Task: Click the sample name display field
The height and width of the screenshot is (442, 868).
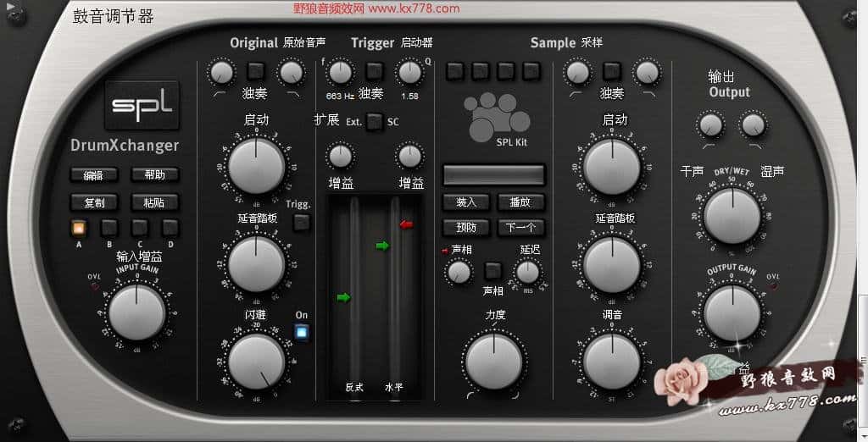Action: 494,175
